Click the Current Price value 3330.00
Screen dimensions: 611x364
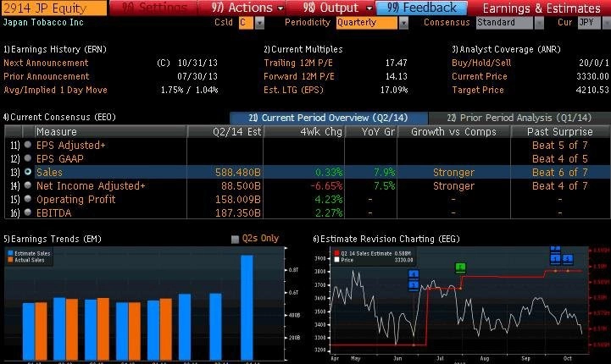click(592, 76)
